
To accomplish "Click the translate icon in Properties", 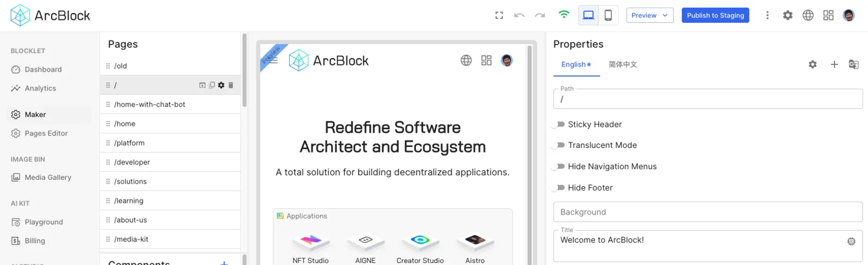I will click(x=853, y=64).
